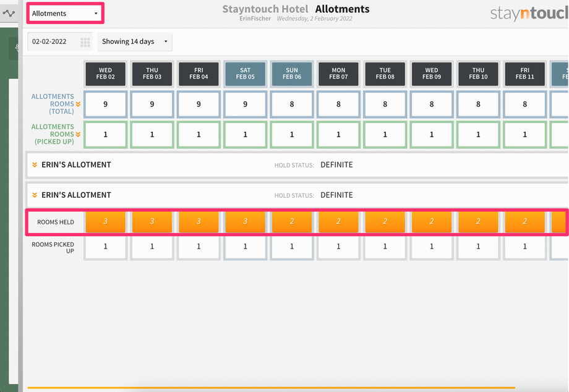Click Rooms Picked Up cell for FEB 04
Screen dimensions: 569x392
[199, 247]
